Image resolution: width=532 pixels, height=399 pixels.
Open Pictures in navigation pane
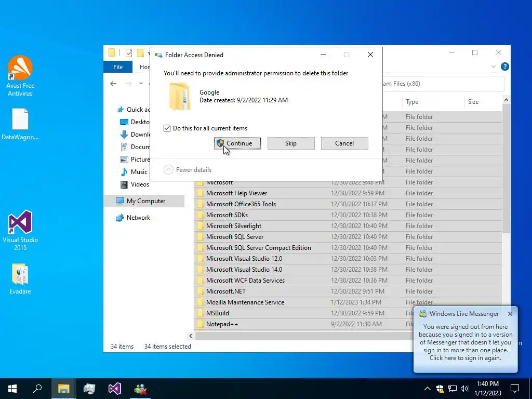(x=135, y=159)
